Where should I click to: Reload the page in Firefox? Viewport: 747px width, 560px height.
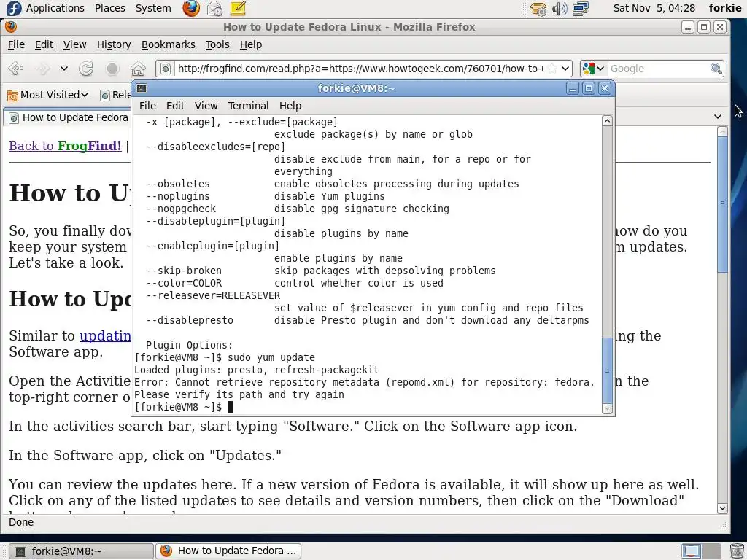click(86, 69)
